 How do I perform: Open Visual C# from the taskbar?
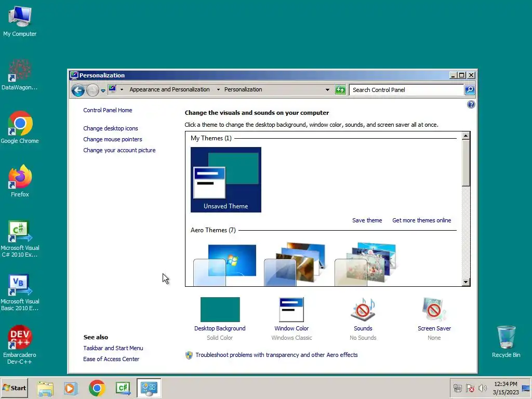[x=123, y=388]
